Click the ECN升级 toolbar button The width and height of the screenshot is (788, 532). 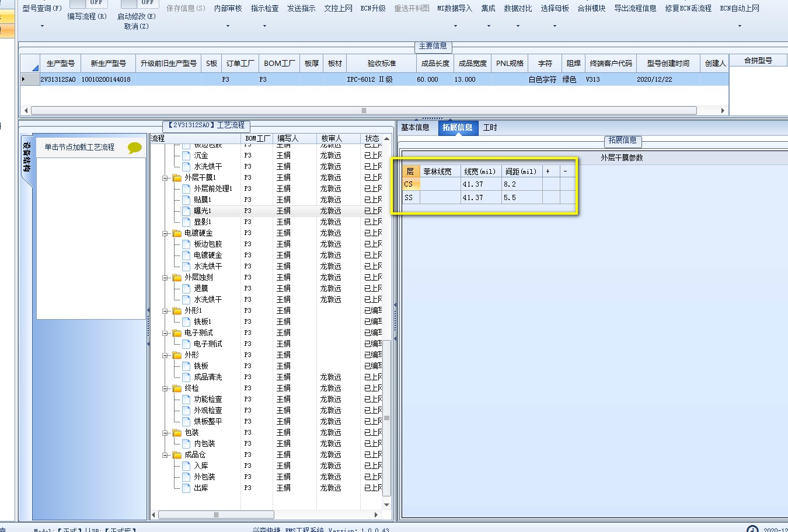coord(373,8)
